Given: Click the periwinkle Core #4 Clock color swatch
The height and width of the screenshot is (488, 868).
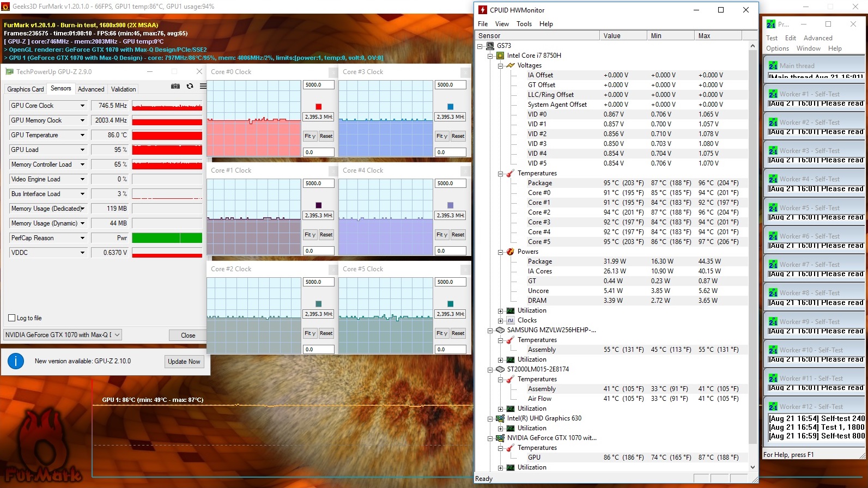Looking at the screenshot, I should click(x=451, y=205).
